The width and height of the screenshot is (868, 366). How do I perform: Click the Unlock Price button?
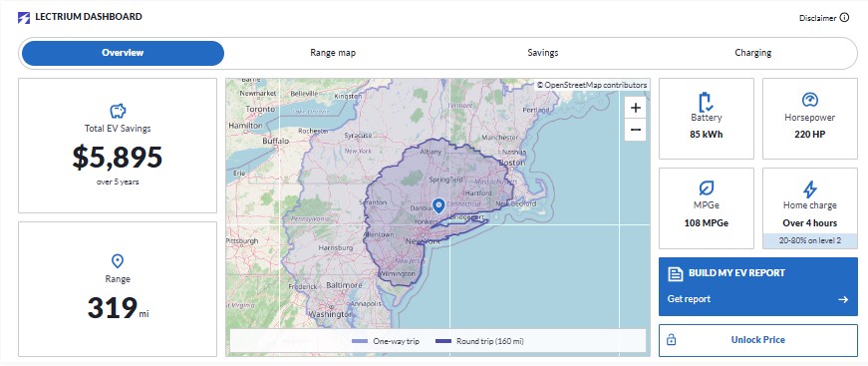[757, 340]
